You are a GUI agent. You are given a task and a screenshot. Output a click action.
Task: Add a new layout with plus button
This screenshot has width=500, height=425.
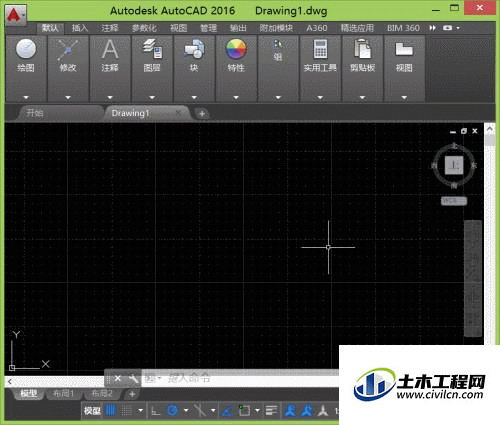tap(132, 394)
